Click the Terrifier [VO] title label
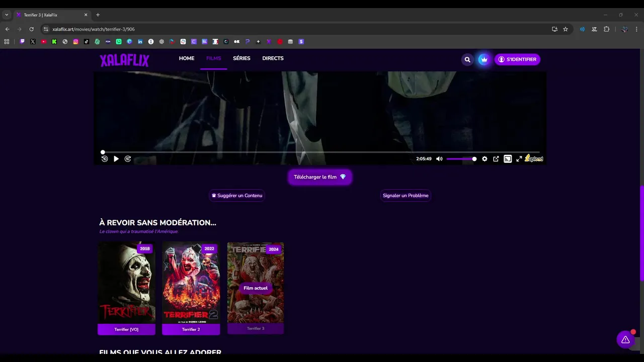The height and width of the screenshot is (362, 644). [126, 329]
